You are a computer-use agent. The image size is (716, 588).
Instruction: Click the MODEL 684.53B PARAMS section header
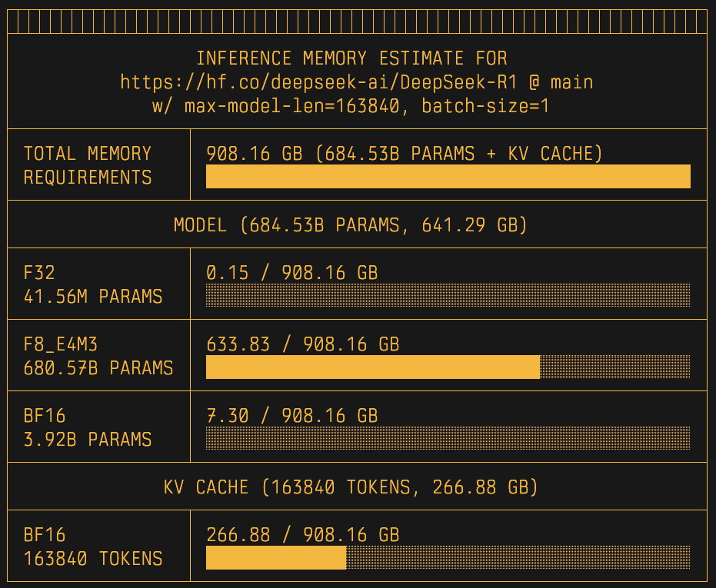[350, 225]
